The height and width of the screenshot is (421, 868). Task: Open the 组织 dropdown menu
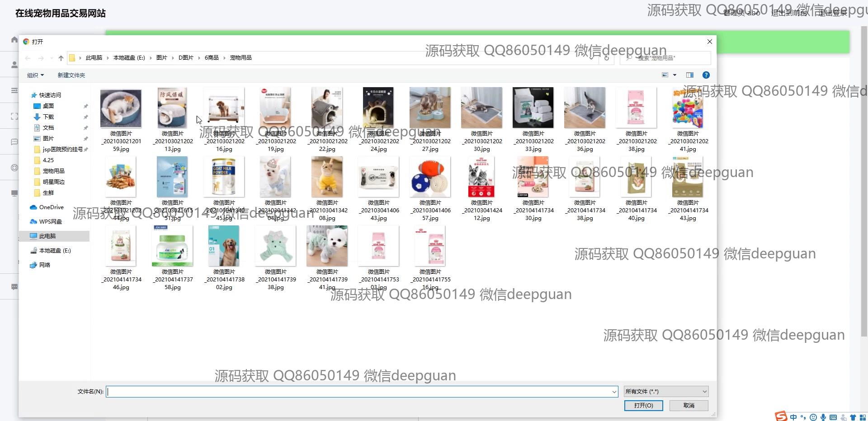35,75
